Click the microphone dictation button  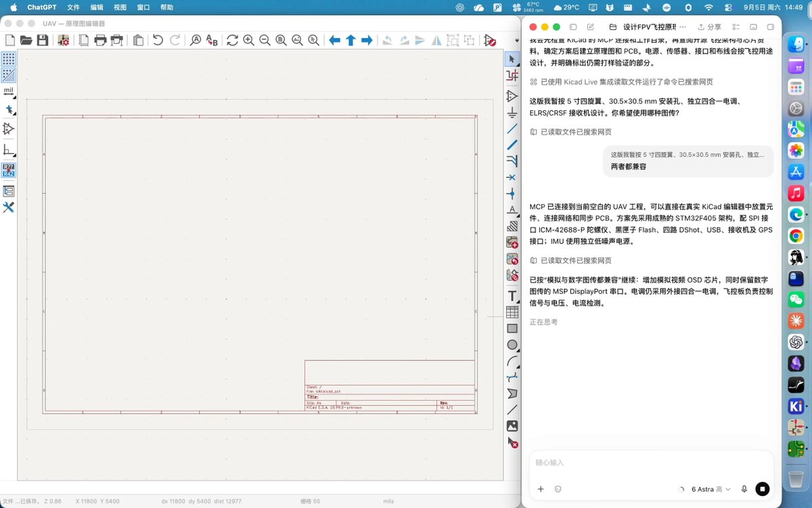pos(744,489)
